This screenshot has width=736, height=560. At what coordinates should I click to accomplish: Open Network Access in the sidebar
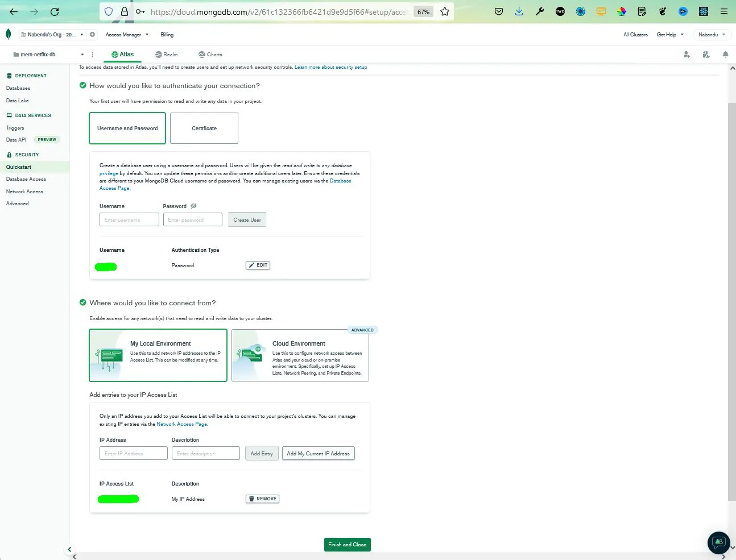pyautogui.click(x=24, y=192)
